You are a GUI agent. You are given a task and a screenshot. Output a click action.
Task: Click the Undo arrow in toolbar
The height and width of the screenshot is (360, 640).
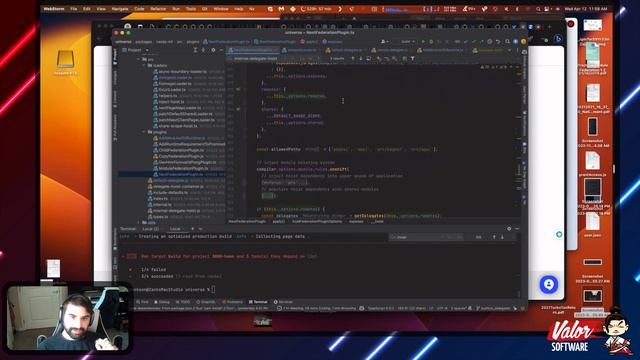click(x=498, y=41)
